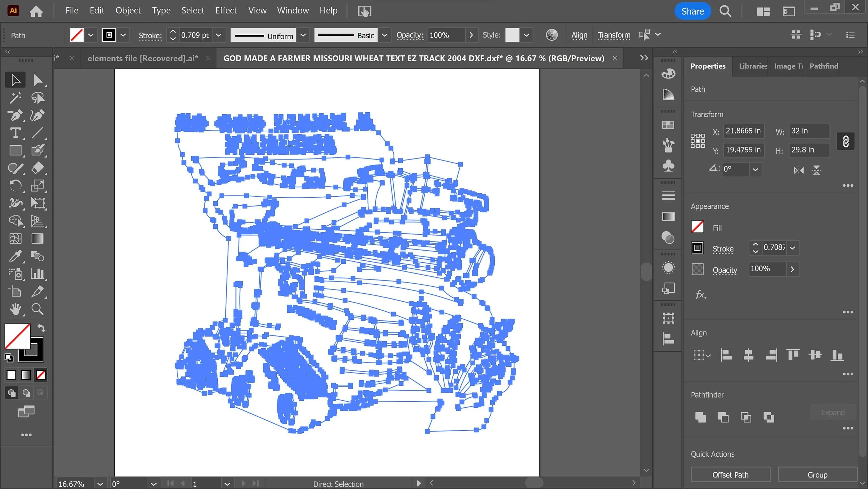Select the Magic Wand tool
868x489 pixels.
pos(15,98)
